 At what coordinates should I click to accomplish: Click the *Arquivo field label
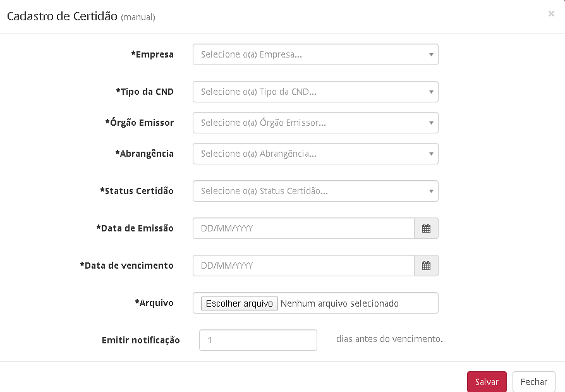pyautogui.click(x=154, y=303)
